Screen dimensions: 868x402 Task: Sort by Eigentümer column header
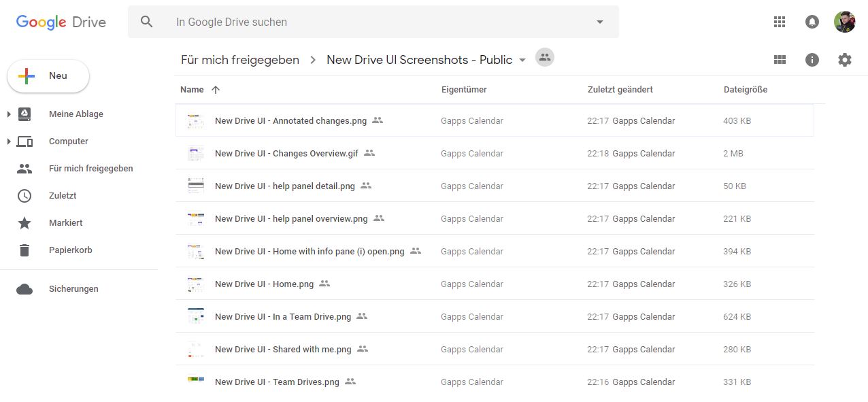coord(464,90)
